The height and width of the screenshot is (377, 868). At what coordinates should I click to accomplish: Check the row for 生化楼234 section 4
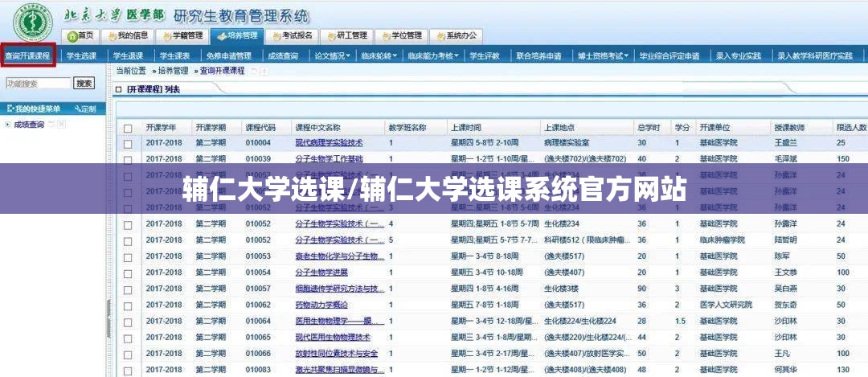[128, 225]
